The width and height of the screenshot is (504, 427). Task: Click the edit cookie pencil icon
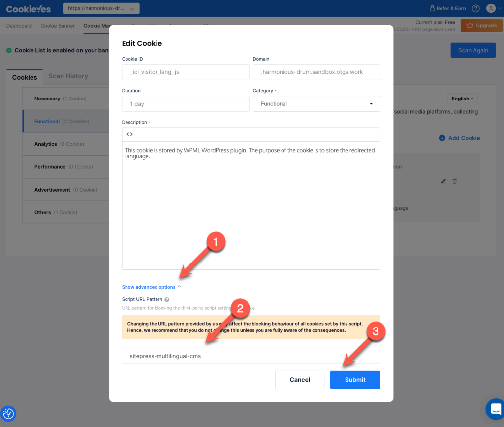pyautogui.click(x=443, y=181)
